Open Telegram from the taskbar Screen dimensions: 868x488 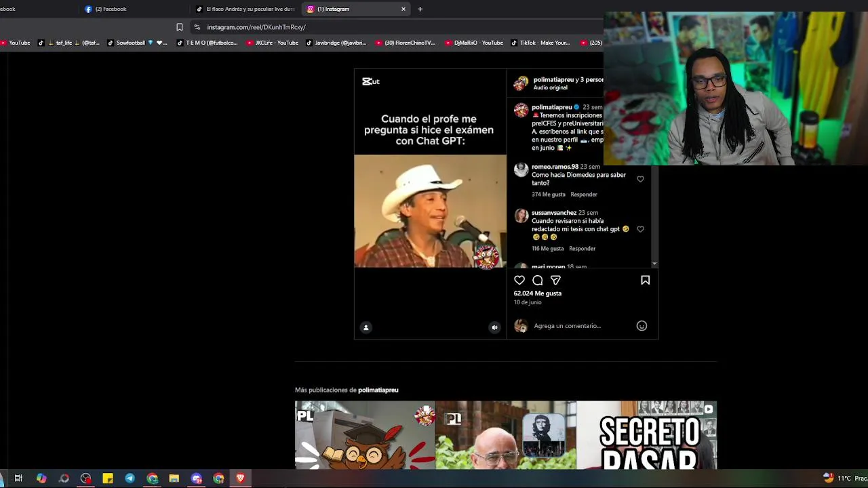(130, 479)
